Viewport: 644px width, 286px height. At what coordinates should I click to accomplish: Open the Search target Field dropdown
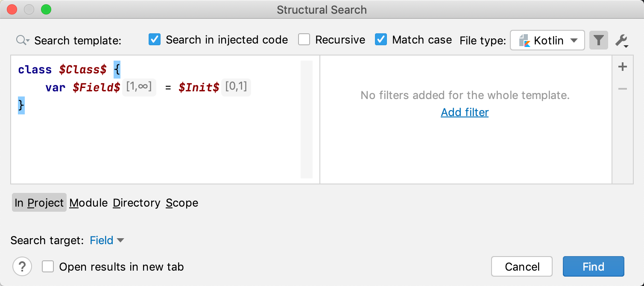pyautogui.click(x=107, y=240)
